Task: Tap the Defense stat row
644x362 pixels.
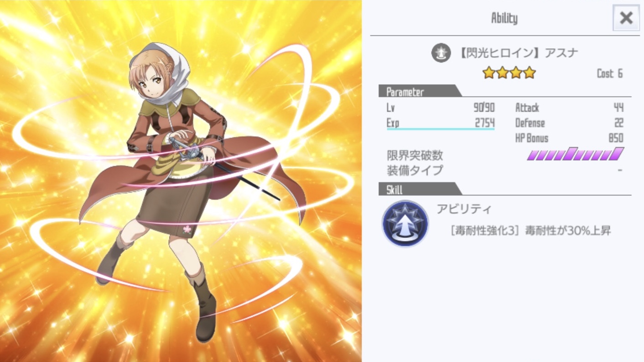Action: (x=569, y=123)
